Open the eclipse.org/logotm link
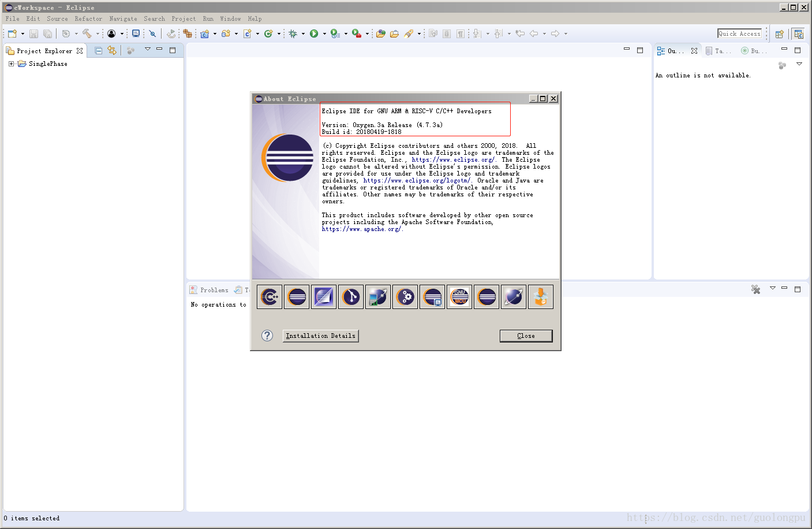 (417, 181)
